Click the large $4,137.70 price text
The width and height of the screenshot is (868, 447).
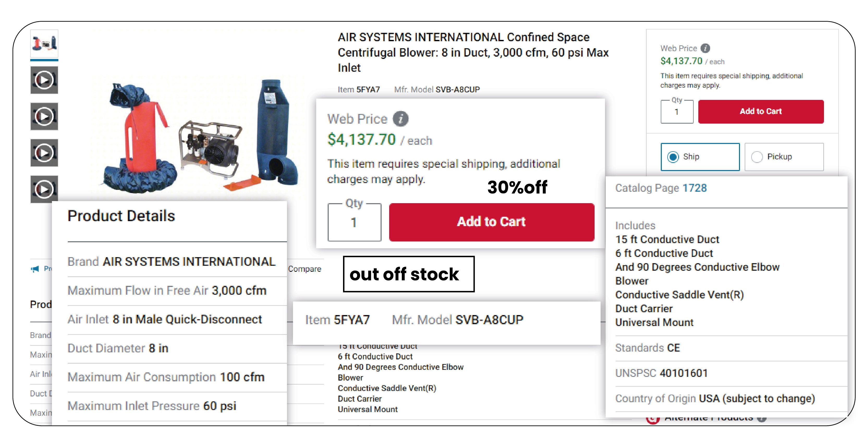[362, 140]
